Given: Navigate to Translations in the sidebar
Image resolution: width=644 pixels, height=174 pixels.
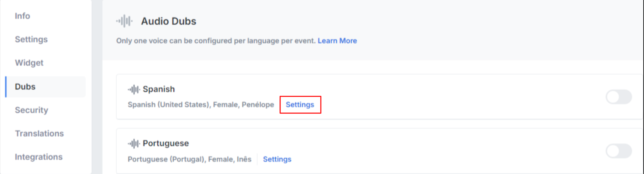Looking at the screenshot, I should pos(39,133).
